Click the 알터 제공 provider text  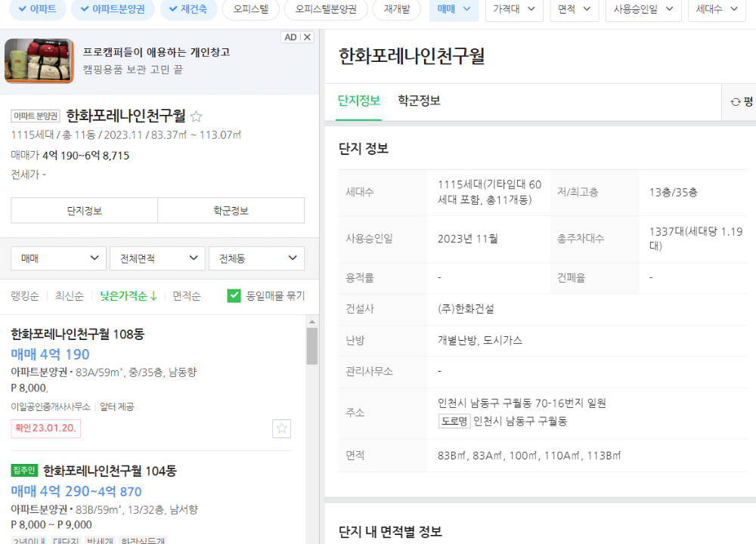click(x=116, y=406)
